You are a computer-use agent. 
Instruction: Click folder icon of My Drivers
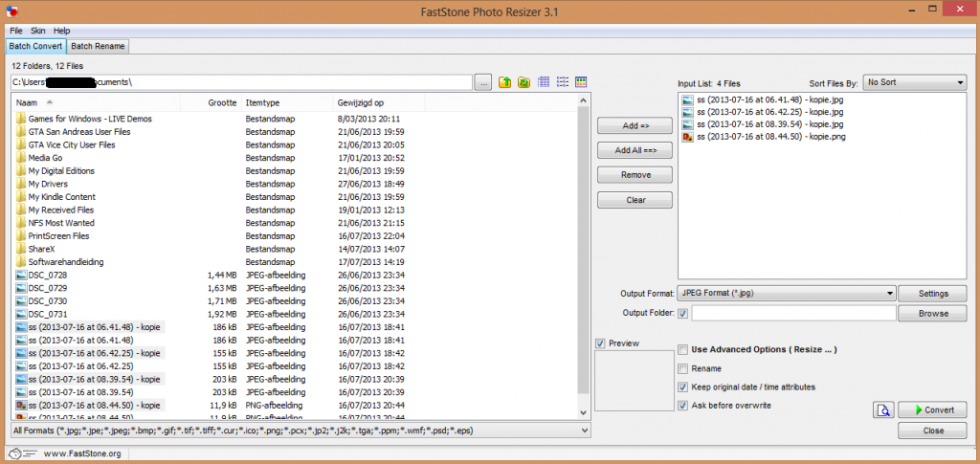point(21,184)
